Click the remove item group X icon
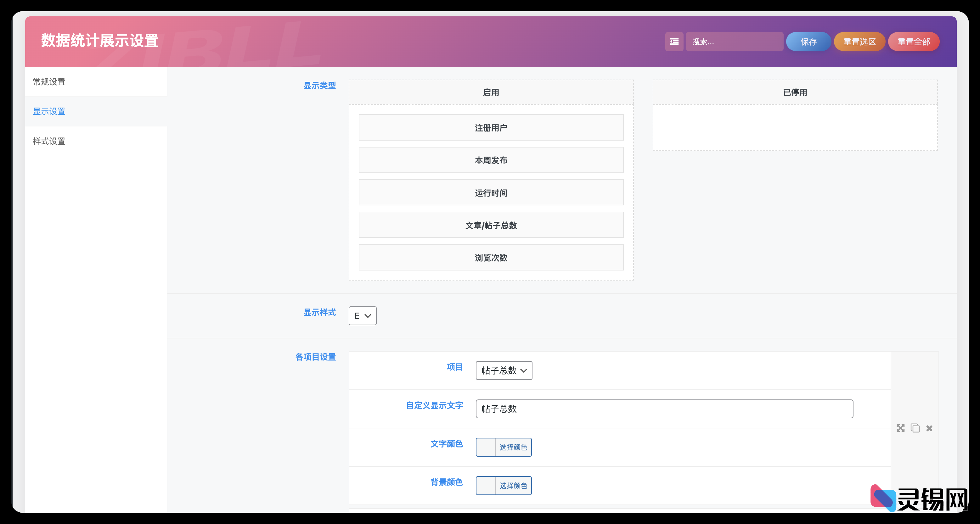This screenshot has height=524, width=980. click(x=929, y=428)
